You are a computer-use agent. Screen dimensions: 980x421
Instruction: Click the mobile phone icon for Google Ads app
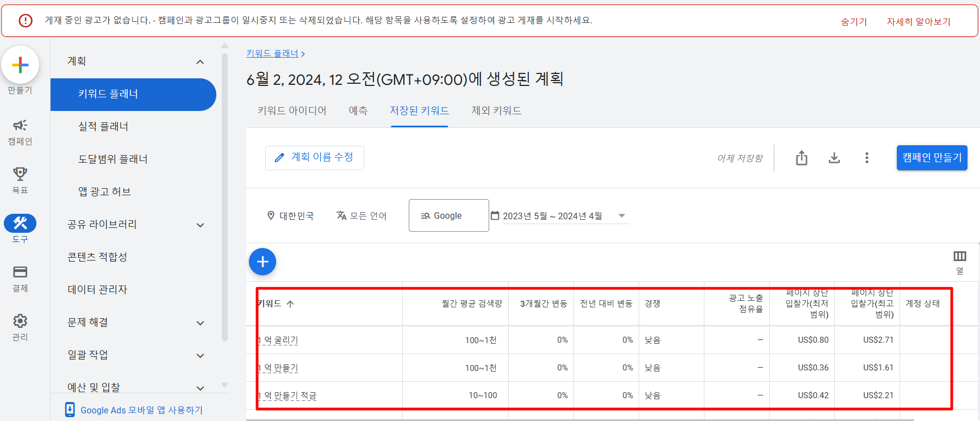tap(70, 410)
